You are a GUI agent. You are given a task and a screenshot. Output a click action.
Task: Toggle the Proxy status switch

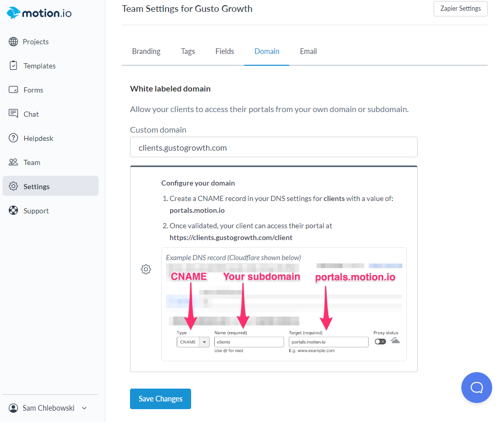pyautogui.click(x=380, y=342)
